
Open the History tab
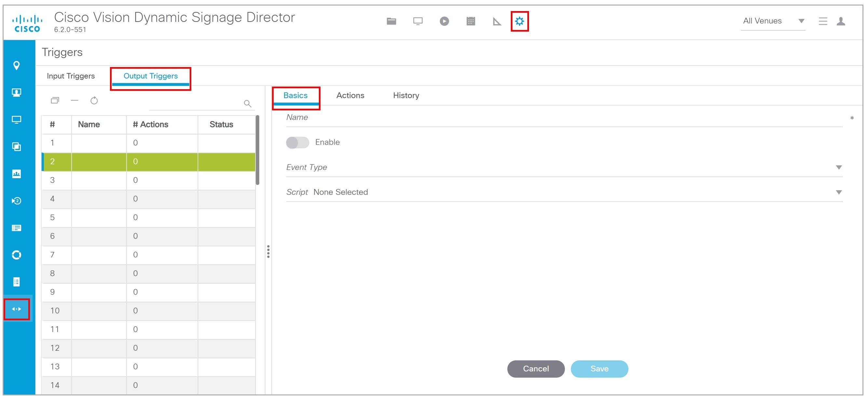406,96
